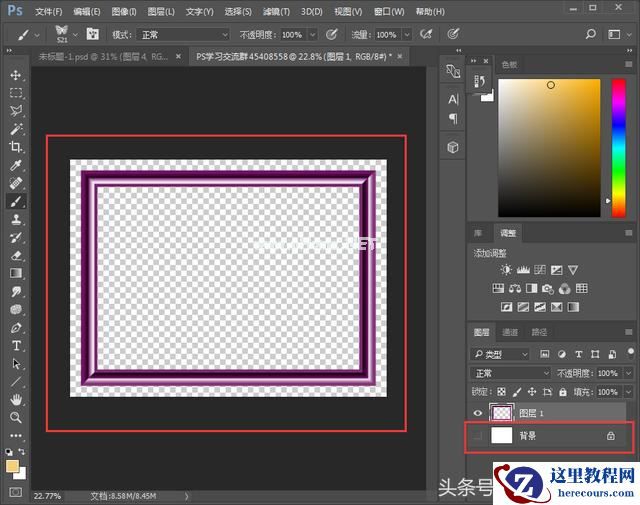Select the Magic Wand tool
640x505 pixels.
16,129
